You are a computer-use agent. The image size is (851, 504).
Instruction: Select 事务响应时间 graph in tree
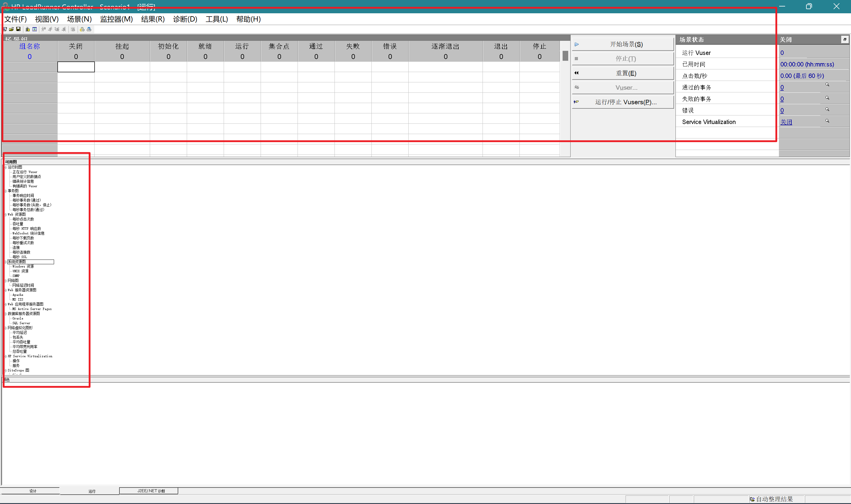pos(23,196)
